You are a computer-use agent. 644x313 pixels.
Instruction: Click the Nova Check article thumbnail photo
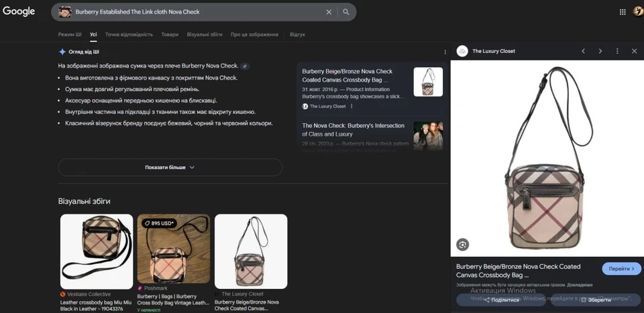point(428,136)
